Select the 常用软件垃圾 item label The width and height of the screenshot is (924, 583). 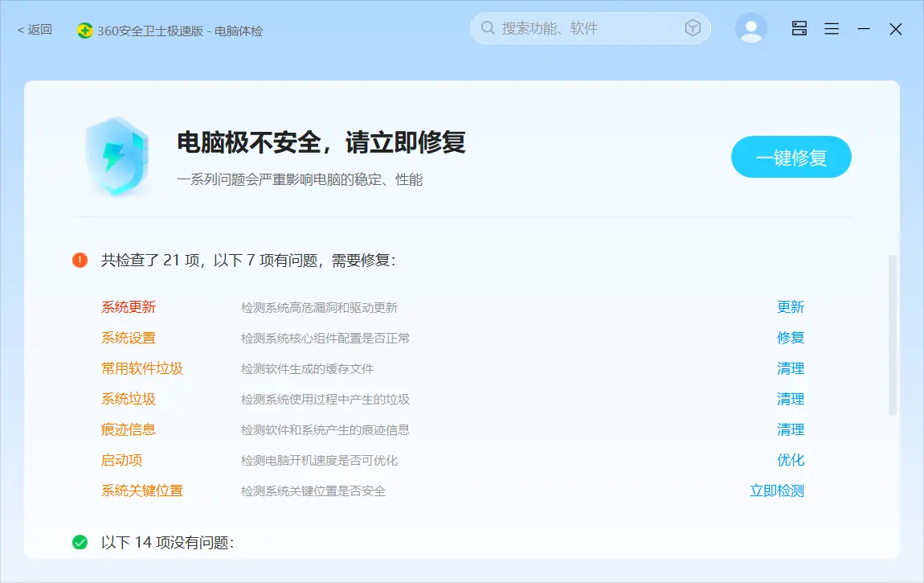click(142, 368)
